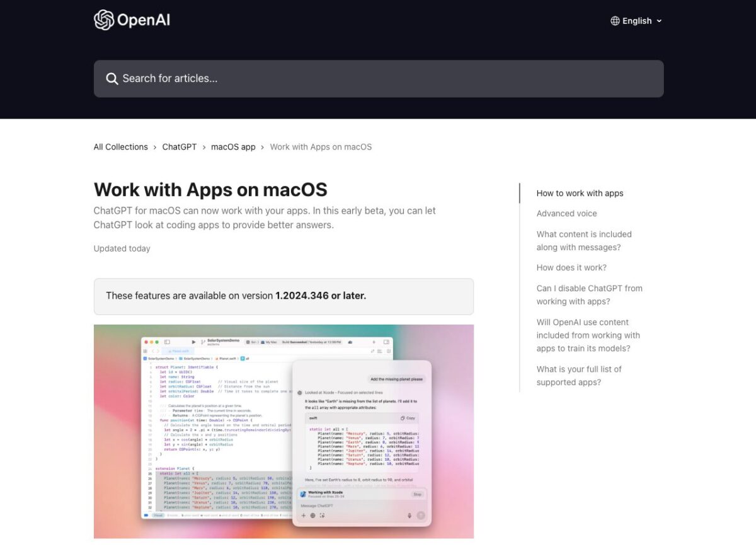Click the plus icon in the ChatGPT composer
The width and height of the screenshot is (756, 554).
pos(303,516)
